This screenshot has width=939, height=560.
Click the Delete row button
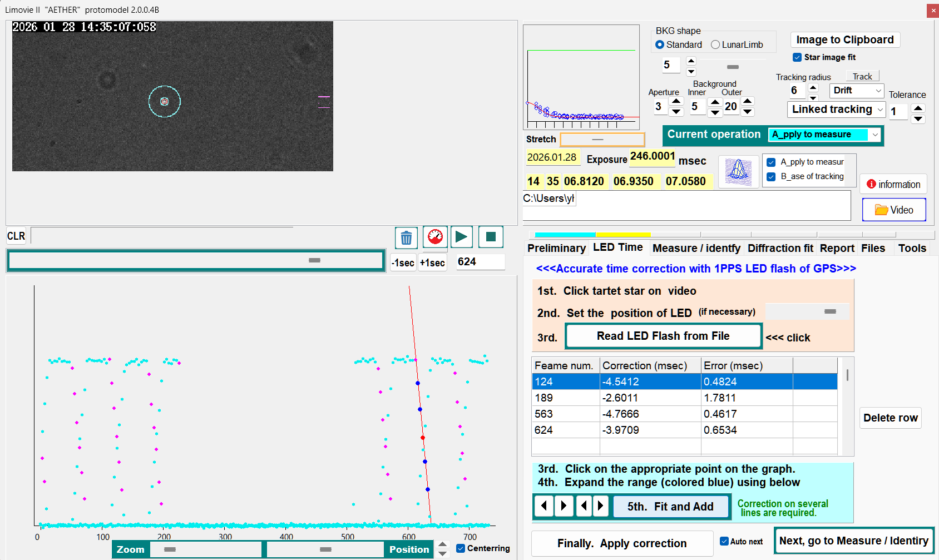pyautogui.click(x=890, y=418)
